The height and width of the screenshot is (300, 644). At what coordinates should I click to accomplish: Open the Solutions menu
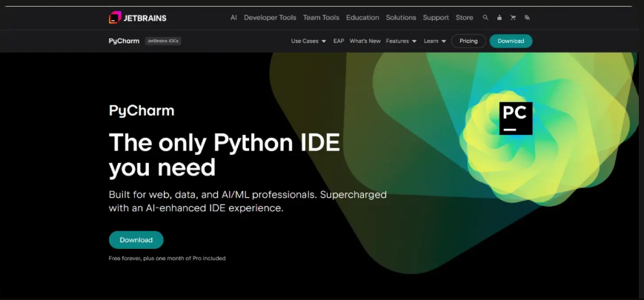coord(401,17)
